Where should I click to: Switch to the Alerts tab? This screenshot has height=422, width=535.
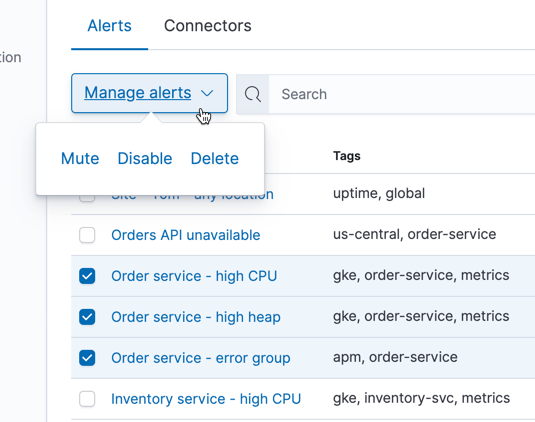click(x=109, y=26)
